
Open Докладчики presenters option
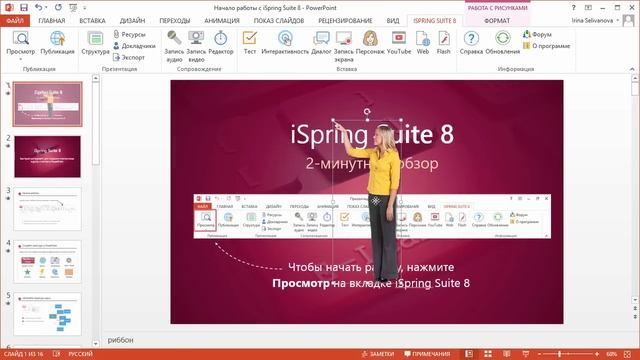point(134,46)
